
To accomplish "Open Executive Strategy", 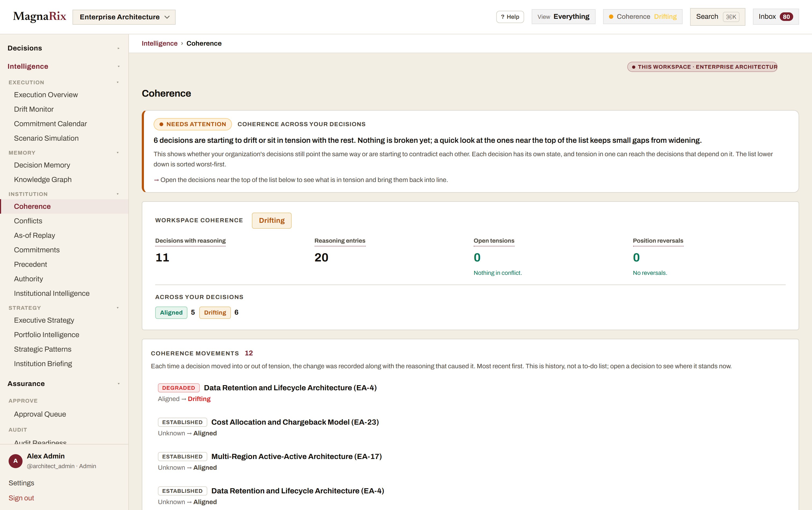I will (x=44, y=320).
